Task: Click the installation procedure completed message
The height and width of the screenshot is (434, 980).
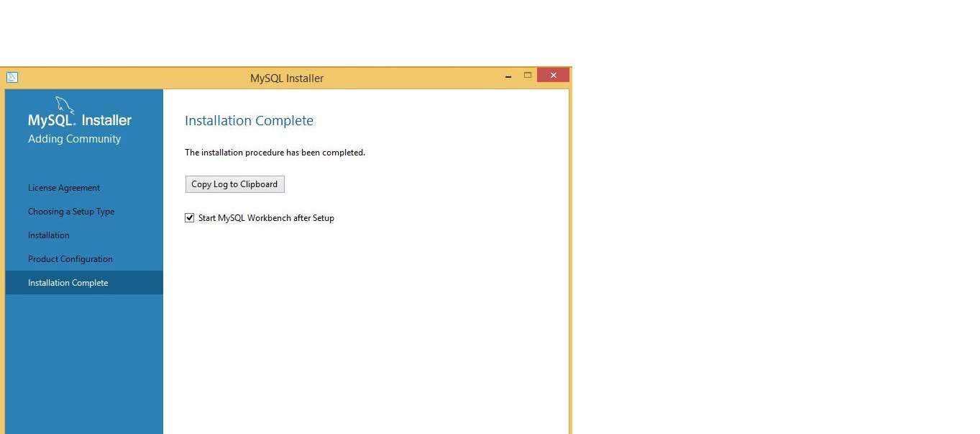Action: click(275, 153)
